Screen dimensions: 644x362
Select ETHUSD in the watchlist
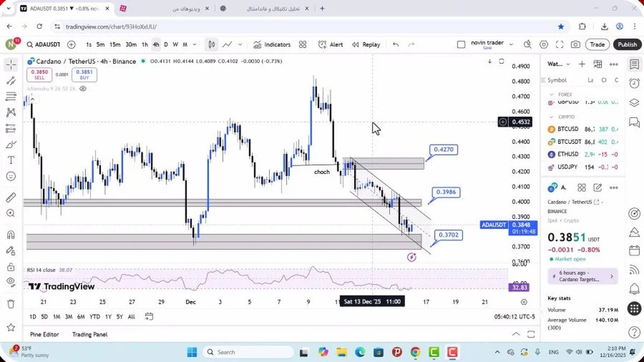(x=583, y=154)
